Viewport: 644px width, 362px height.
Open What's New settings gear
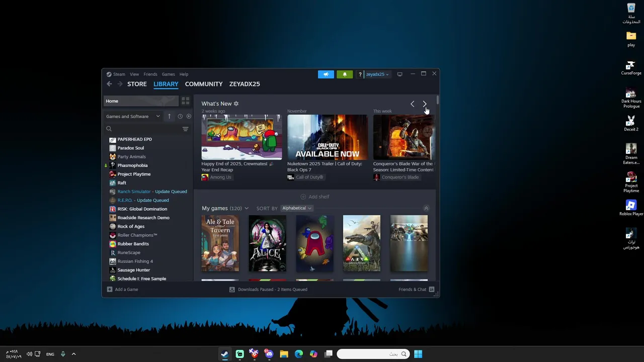(236, 104)
